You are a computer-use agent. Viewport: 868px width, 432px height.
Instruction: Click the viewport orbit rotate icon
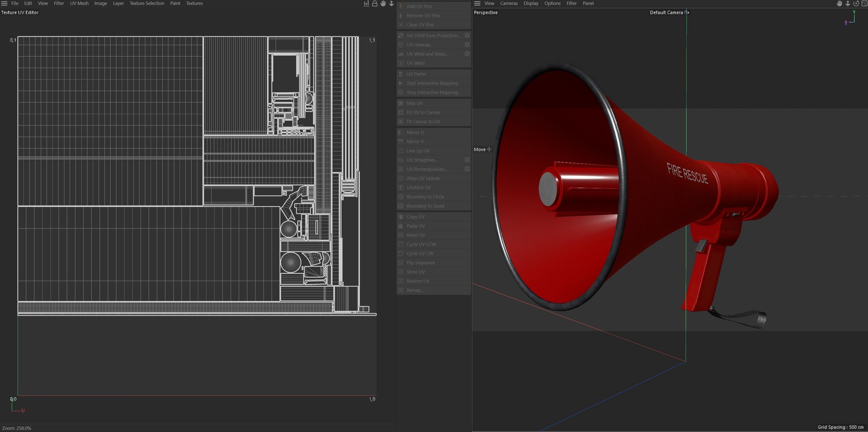[x=856, y=3]
